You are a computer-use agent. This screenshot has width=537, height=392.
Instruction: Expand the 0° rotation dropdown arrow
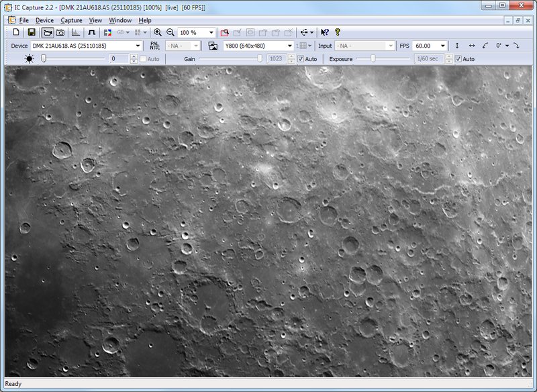click(x=507, y=46)
